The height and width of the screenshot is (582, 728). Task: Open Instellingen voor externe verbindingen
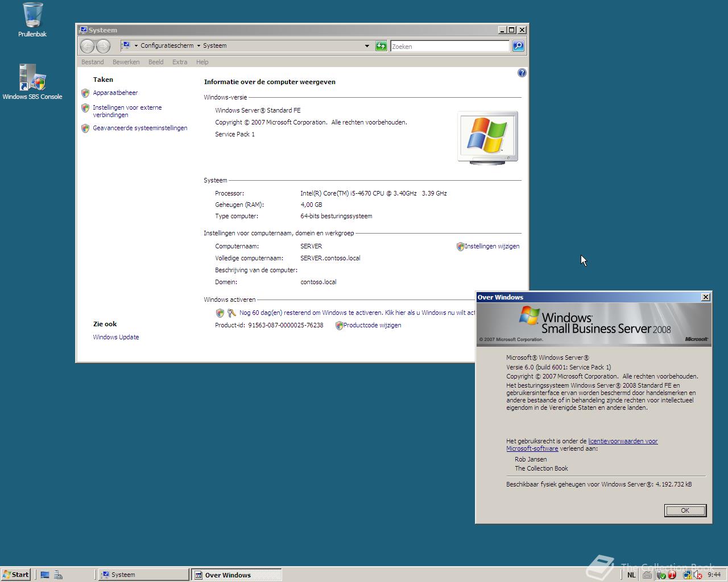tap(127, 111)
